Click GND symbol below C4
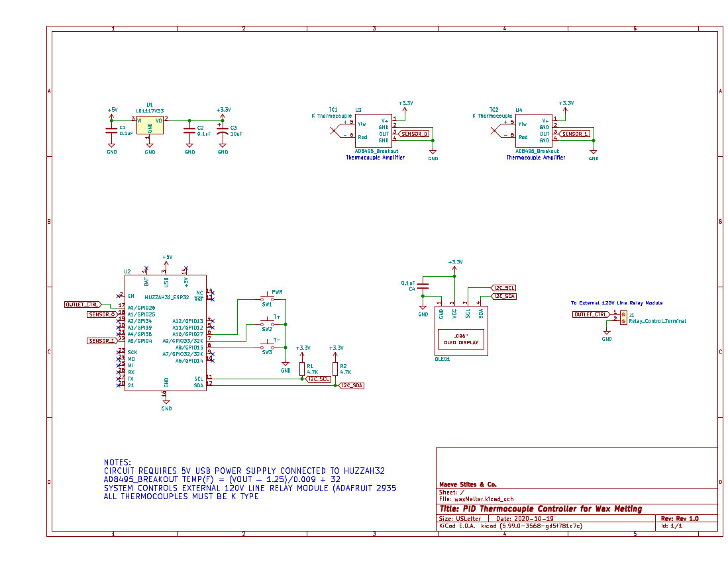728x562 pixels. click(423, 311)
